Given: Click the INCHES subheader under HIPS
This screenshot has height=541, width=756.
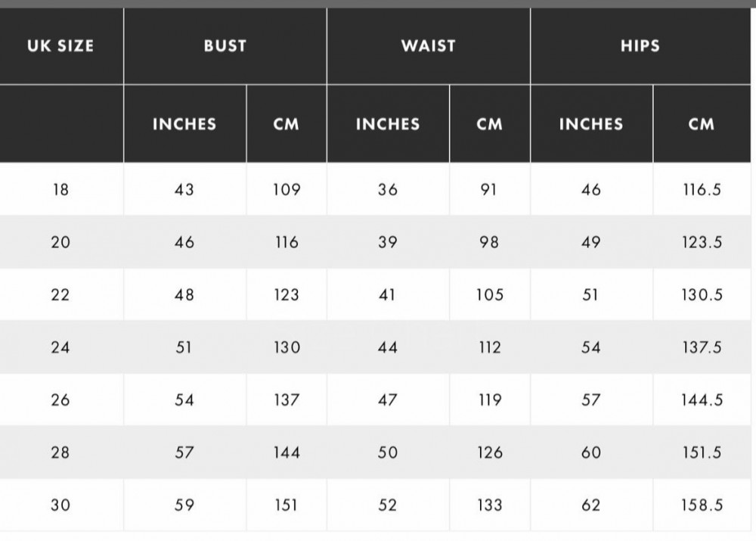Looking at the screenshot, I should (x=592, y=124).
